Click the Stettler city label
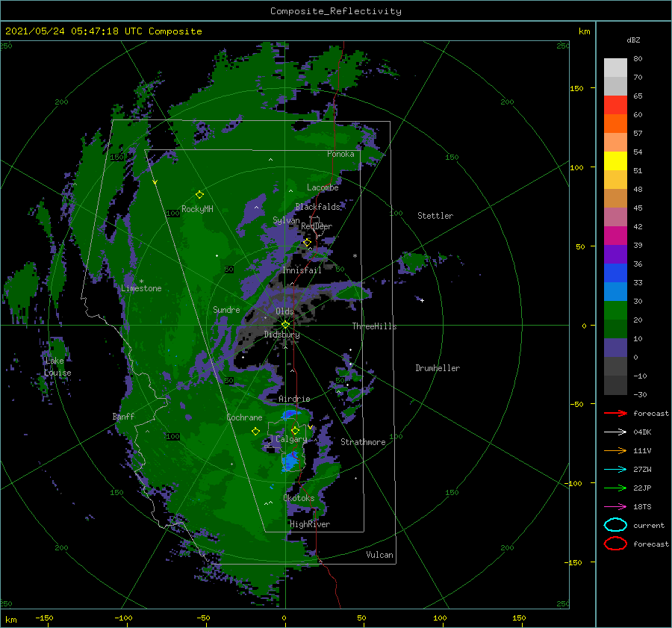 [x=435, y=216]
